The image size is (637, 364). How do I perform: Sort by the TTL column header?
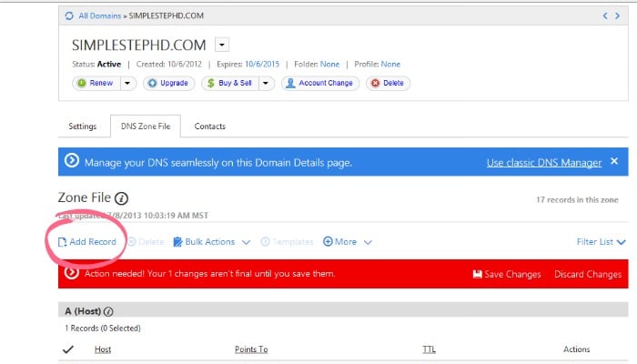coord(429,349)
